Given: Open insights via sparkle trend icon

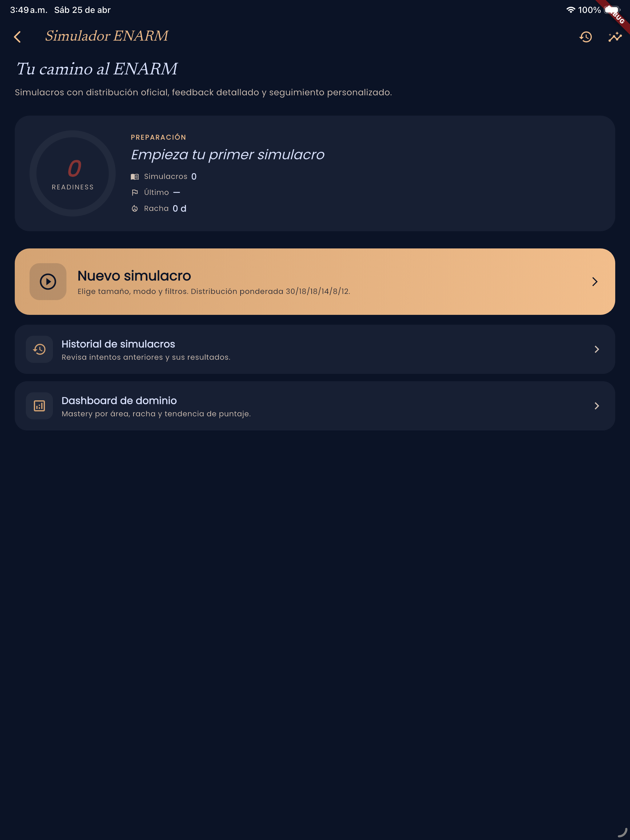Looking at the screenshot, I should point(614,37).
